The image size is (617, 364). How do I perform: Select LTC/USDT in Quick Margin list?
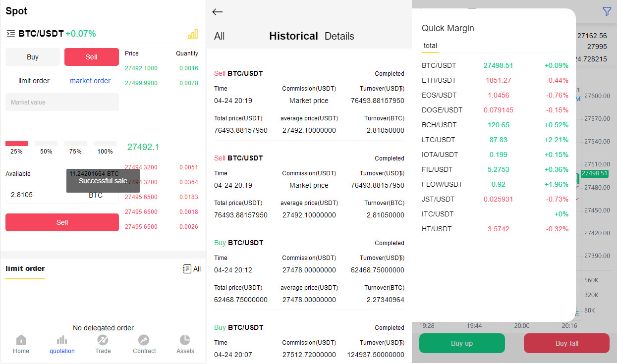pyautogui.click(x=495, y=140)
